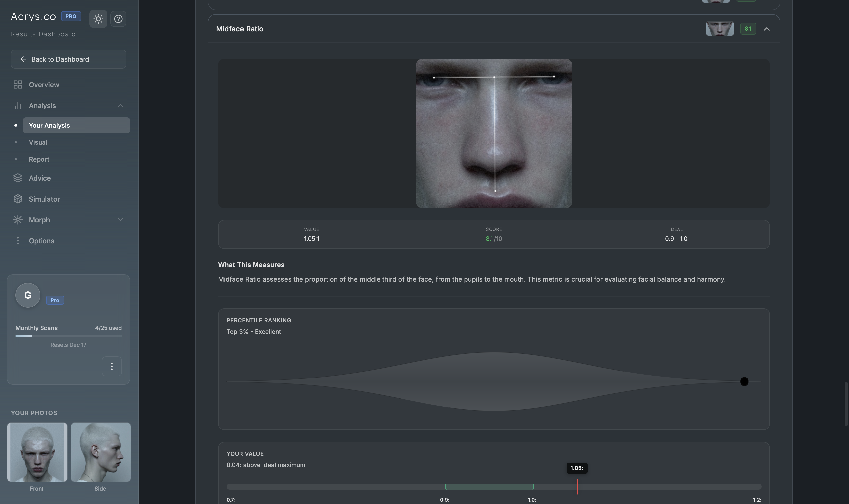Collapse the Midface Ratio panel
The height and width of the screenshot is (504, 849).
(766, 29)
